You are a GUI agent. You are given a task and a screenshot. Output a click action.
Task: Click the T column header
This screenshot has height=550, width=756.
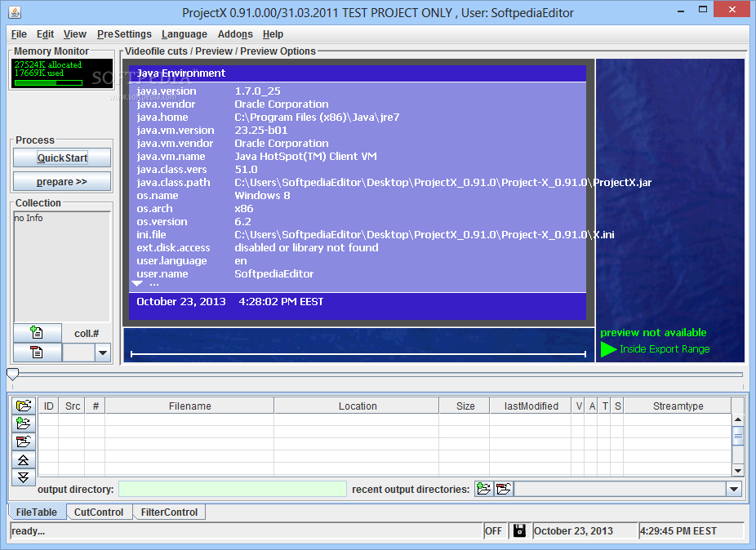tap(605, 406)
